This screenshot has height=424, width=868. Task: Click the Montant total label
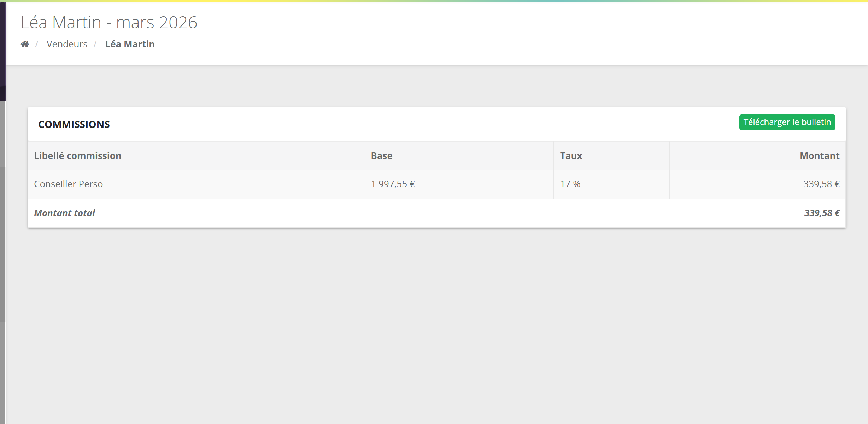[65, 213]
